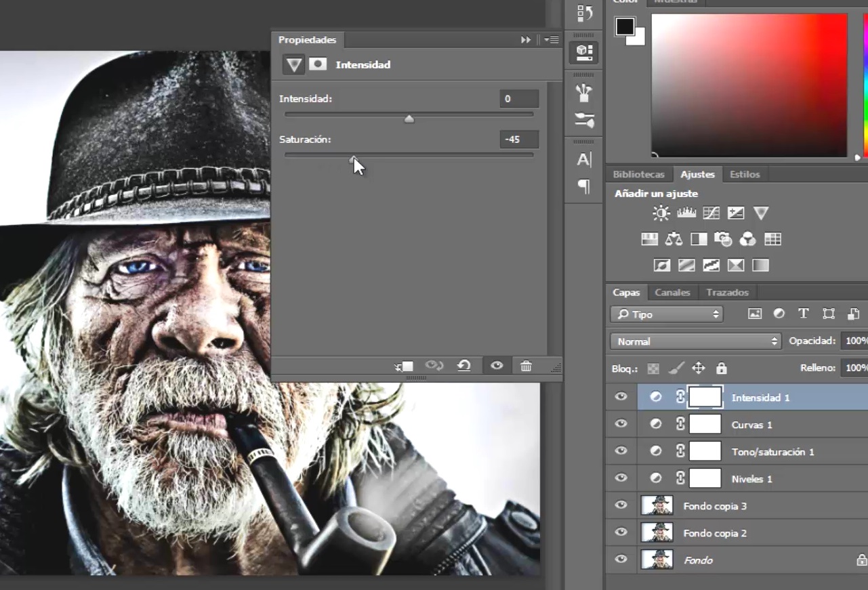Toggle layer visibility eye in Propiedades footer
The image size is (868, 590).
(497, 366)
